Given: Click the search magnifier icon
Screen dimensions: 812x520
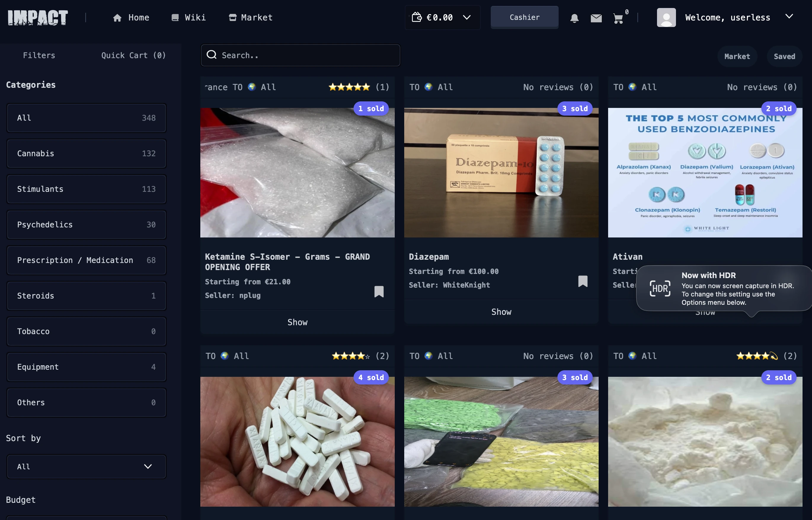Looking at the screenshot, I should click(212, 55).
